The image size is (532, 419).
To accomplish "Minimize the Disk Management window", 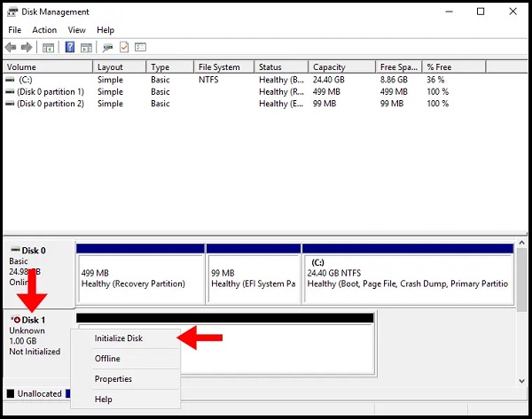I will (449, 12).
